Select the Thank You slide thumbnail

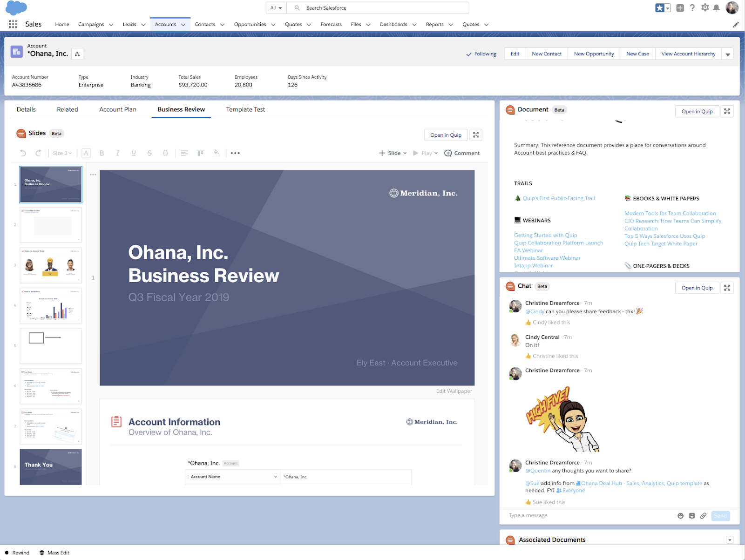tap(51, 467)
